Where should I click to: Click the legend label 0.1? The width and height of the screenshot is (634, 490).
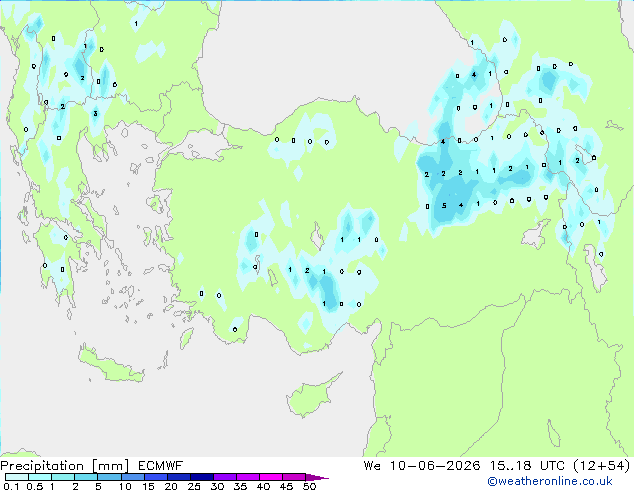[x=11, y=486]
